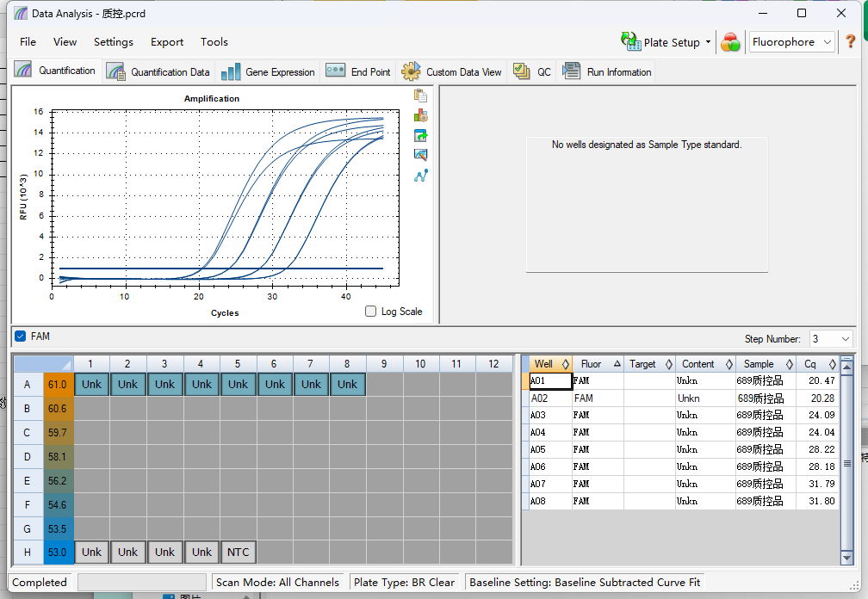The width and height of the screenshot is (868, 599).
Task: Open the Export menu
Action: click(167, 42)
